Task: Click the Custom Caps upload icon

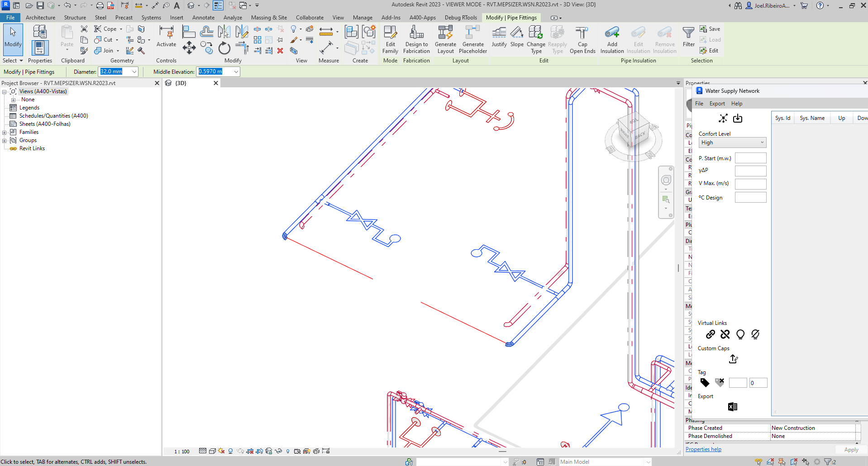Action: pyautogui.click(x=734, y=359)
